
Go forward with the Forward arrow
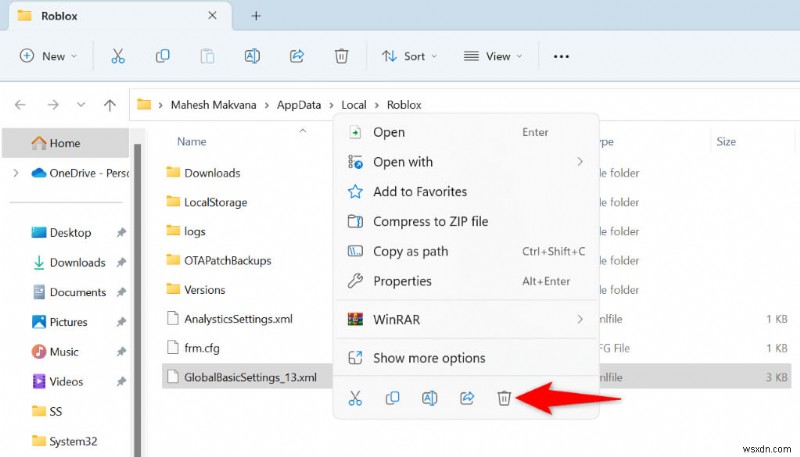(x=53, y=105)
